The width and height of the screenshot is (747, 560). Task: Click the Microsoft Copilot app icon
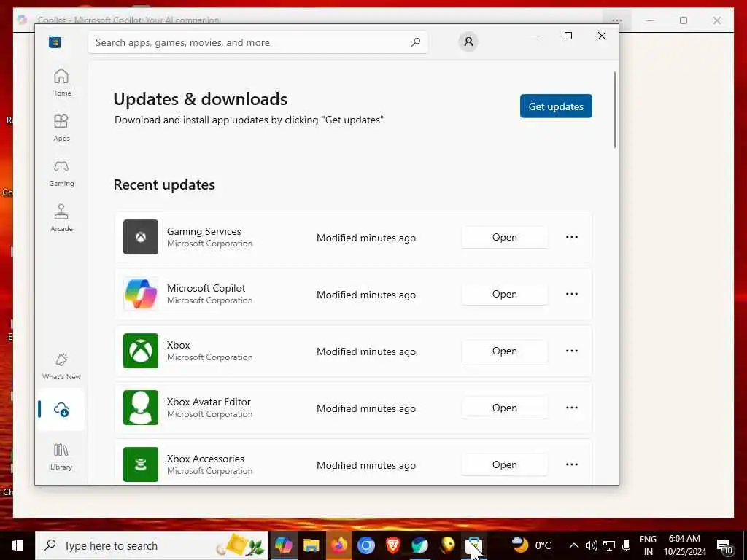click(x=141, y=294)
